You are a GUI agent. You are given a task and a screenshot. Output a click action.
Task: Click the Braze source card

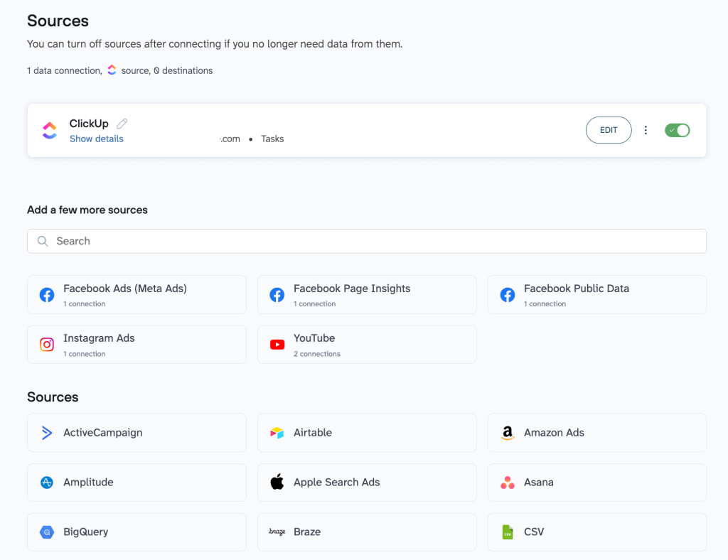pos(367,532)
